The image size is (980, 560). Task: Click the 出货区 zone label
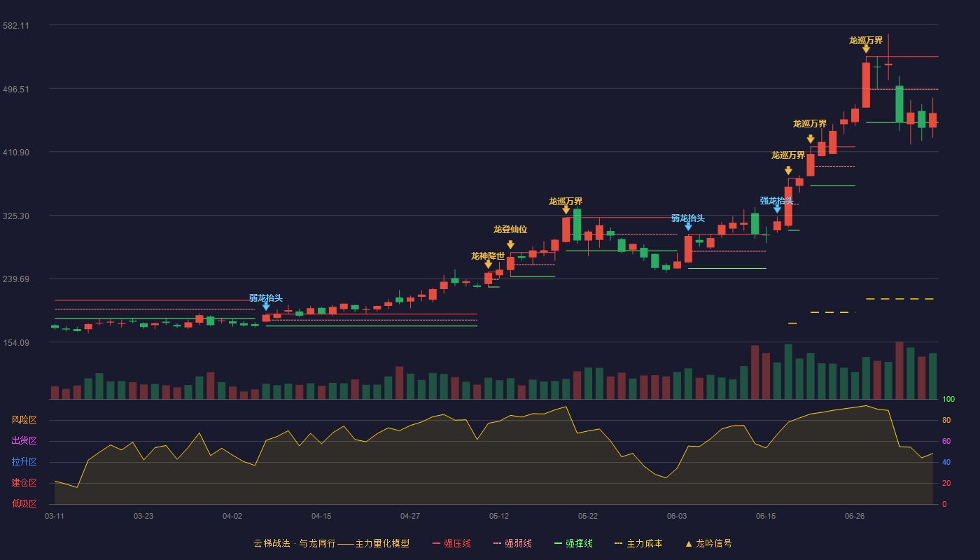24,441
